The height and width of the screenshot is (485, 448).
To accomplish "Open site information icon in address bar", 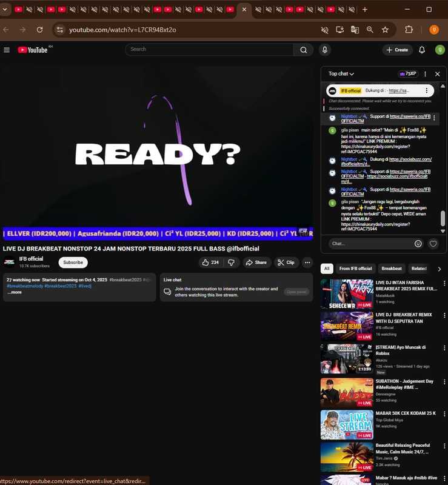I will coord(59,30).
